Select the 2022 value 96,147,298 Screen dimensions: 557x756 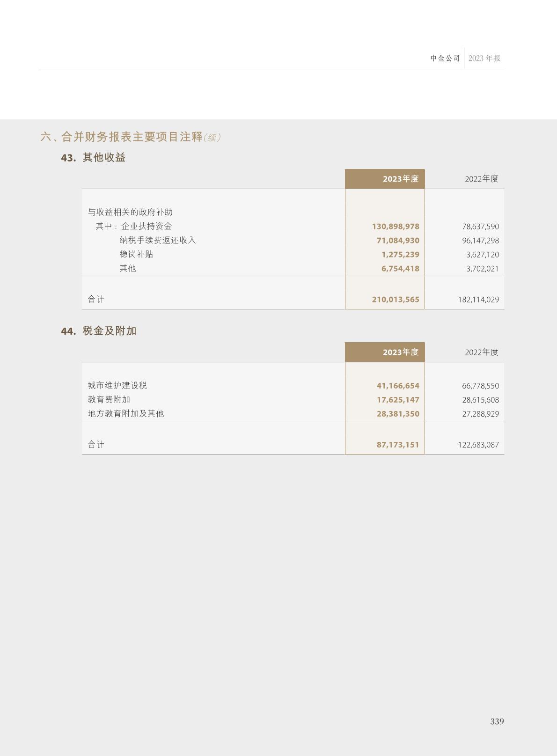click(480, 241)
